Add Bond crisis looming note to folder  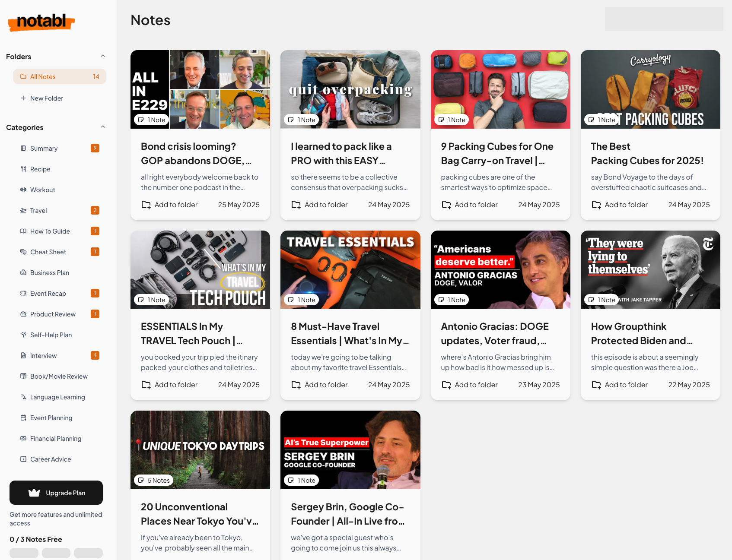[x=169, y=205]
